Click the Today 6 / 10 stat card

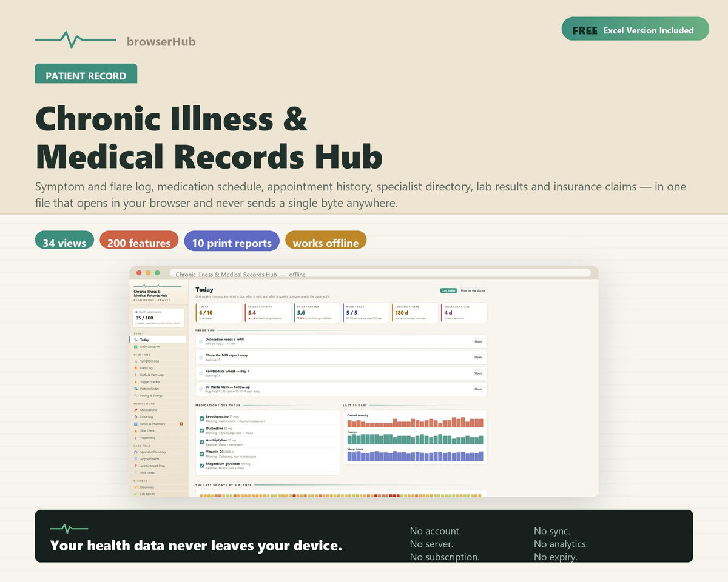(219, 313)
